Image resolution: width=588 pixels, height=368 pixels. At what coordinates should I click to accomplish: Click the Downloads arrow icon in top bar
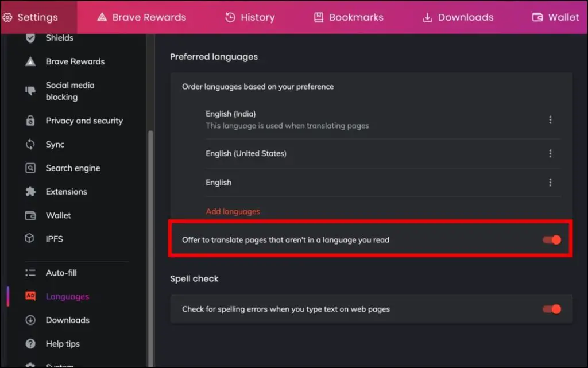427,17
